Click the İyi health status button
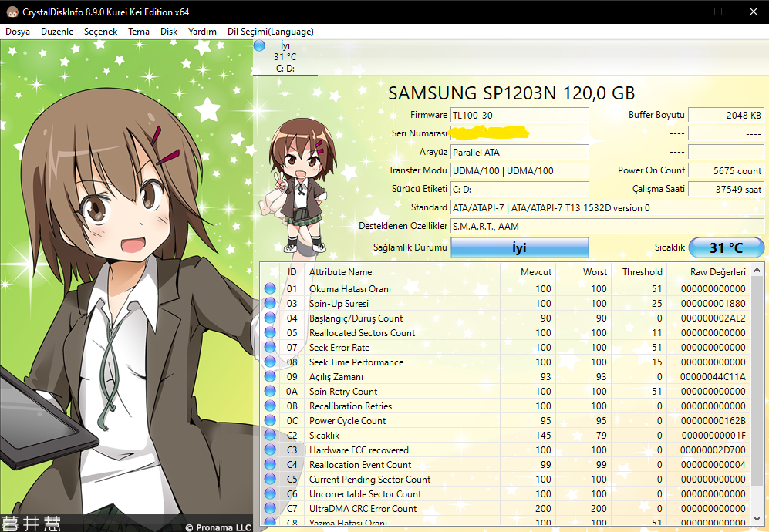769x532 pixels. [x=519, y=247]
